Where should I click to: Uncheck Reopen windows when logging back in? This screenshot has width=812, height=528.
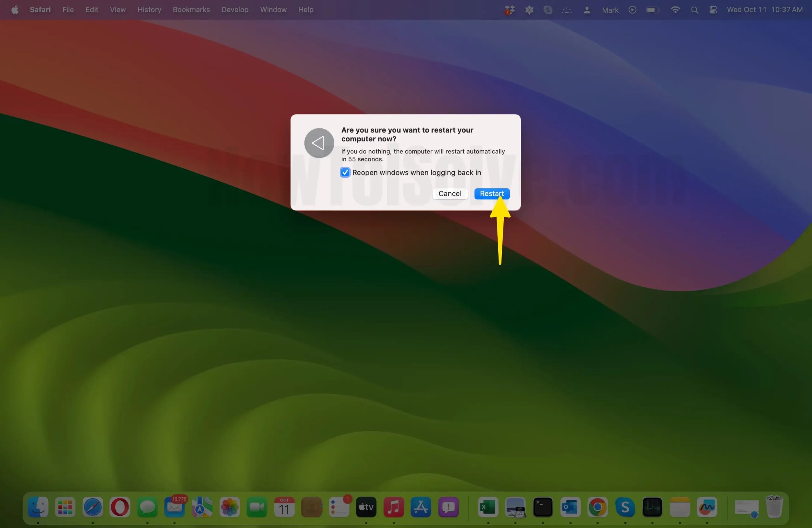click(x=345, y=172)
